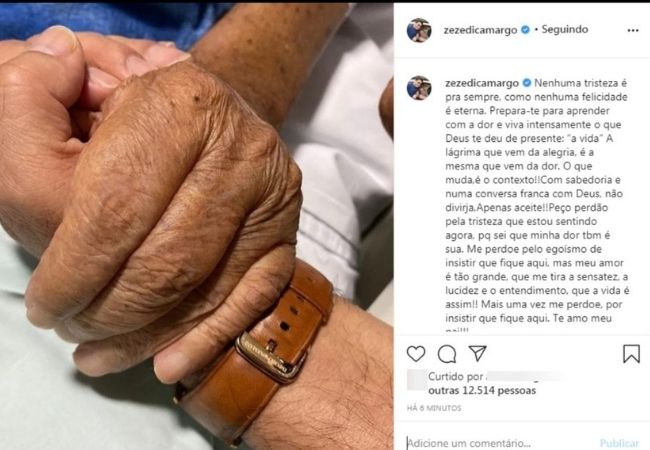
Task: Click the holding hands post photo
Action: coord(196,226)
